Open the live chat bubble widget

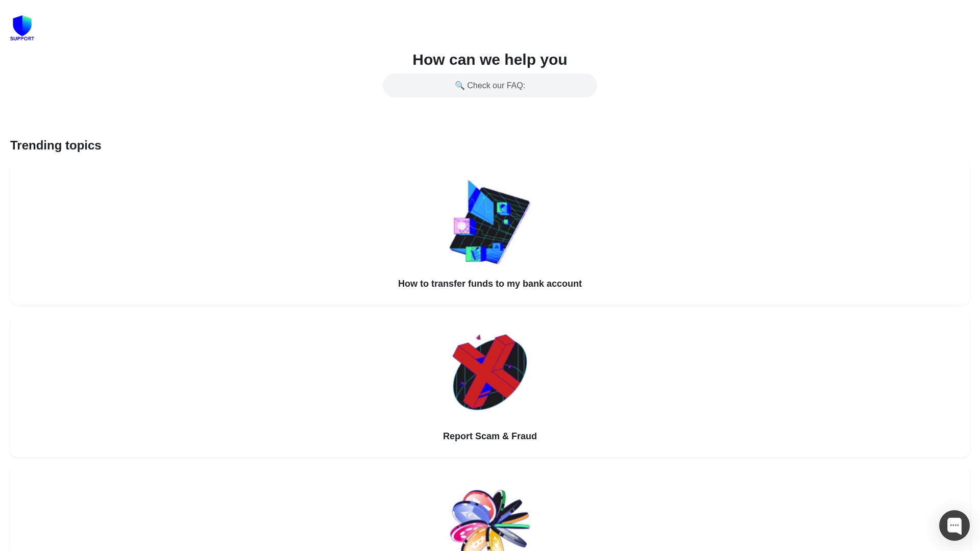(954, 525)
